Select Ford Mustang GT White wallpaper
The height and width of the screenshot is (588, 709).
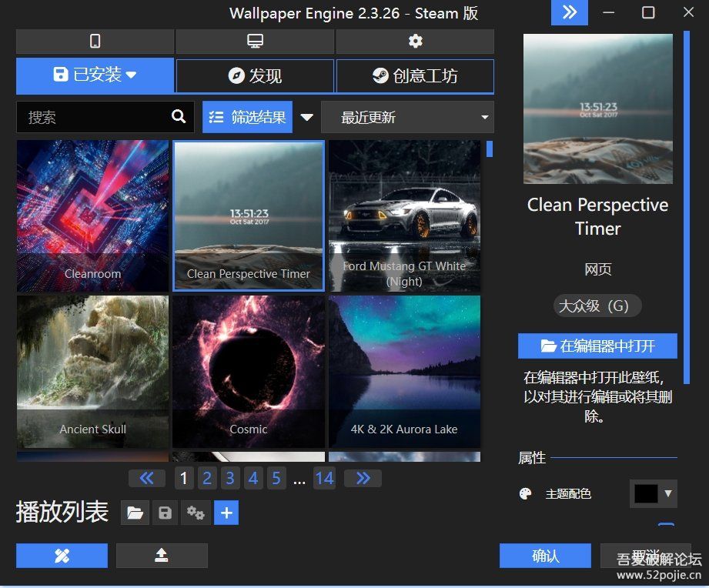click(x=404, y=216)
